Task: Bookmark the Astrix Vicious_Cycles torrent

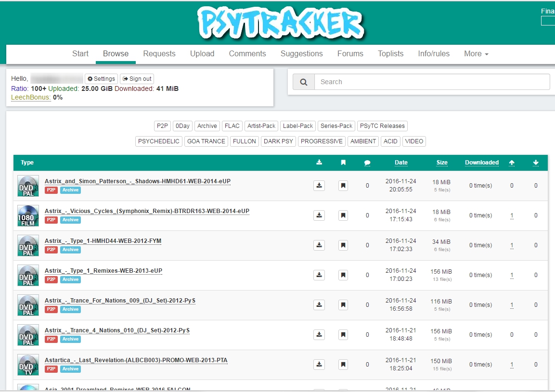Action: [343, 215]
